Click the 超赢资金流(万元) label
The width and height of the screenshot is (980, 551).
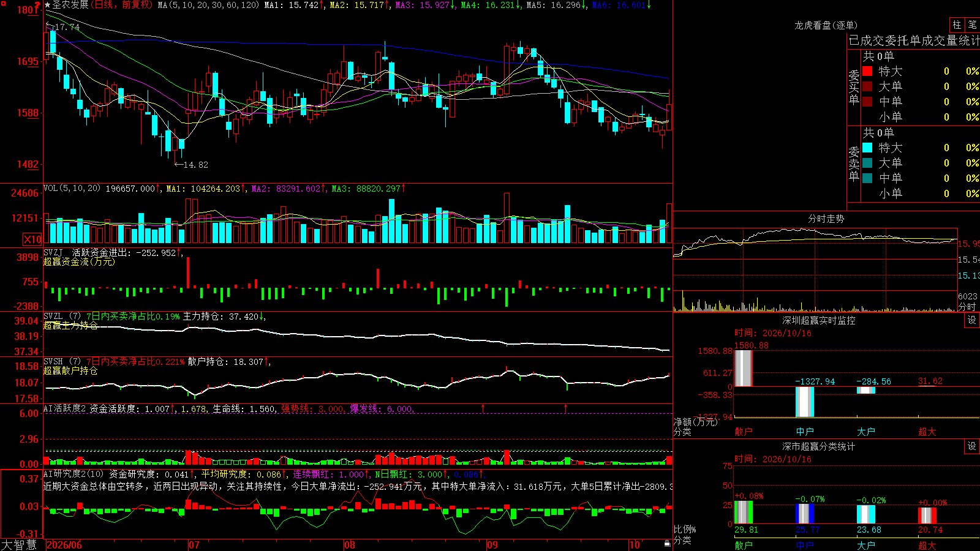[x=79, y=261]
